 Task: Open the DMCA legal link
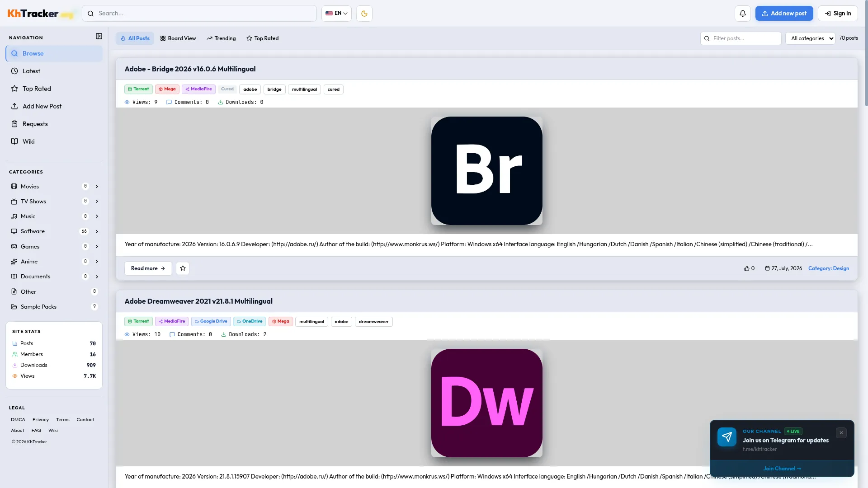[x=18, y=420]
